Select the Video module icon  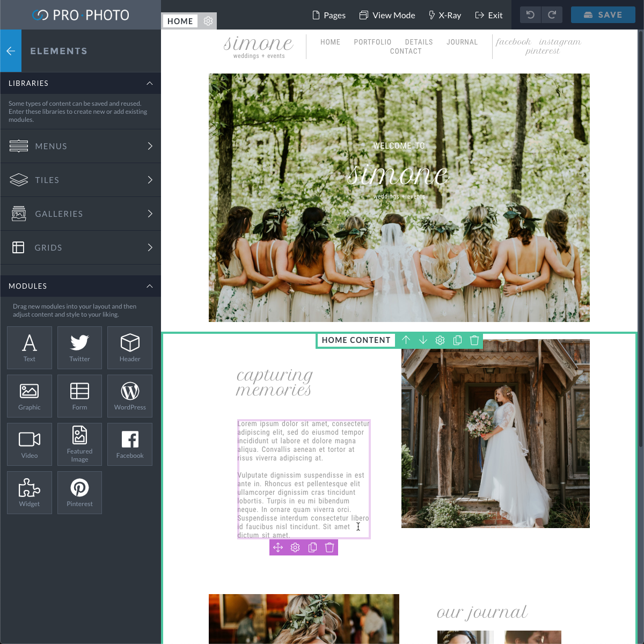click(x=29, y=444)
